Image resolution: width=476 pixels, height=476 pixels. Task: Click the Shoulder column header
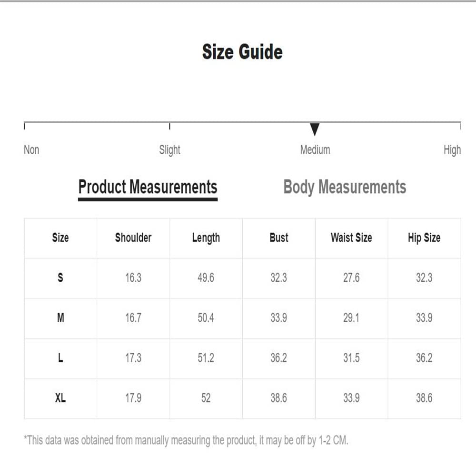(133, 238)
